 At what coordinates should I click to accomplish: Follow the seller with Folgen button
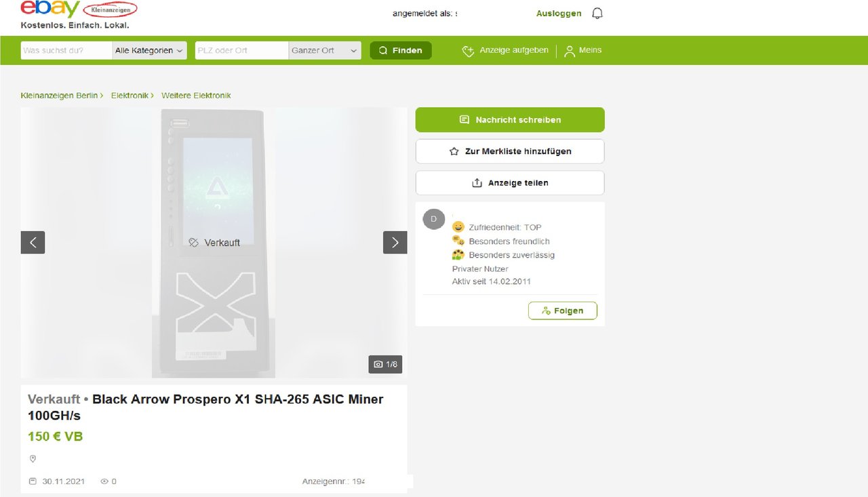tap(563, 311)
